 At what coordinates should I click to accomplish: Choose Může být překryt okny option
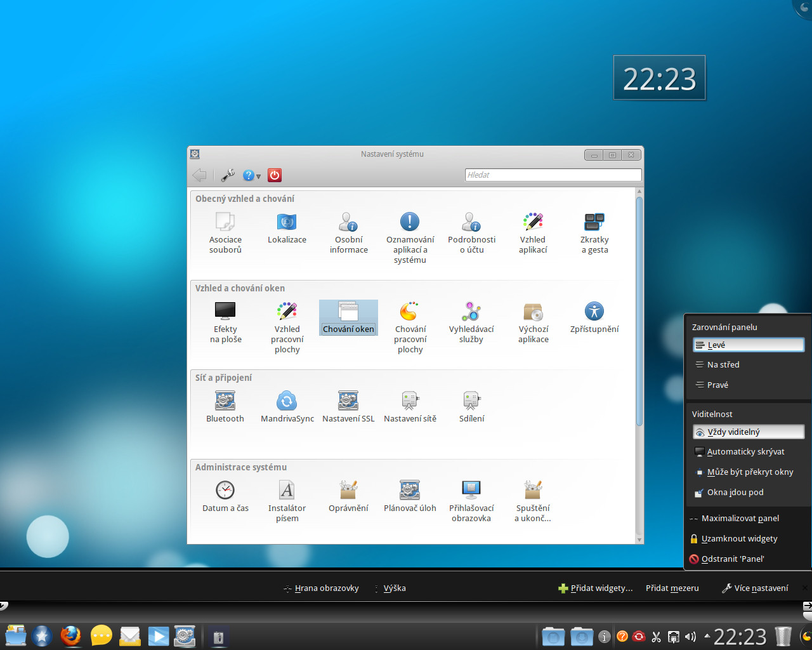tap(750, 472)
